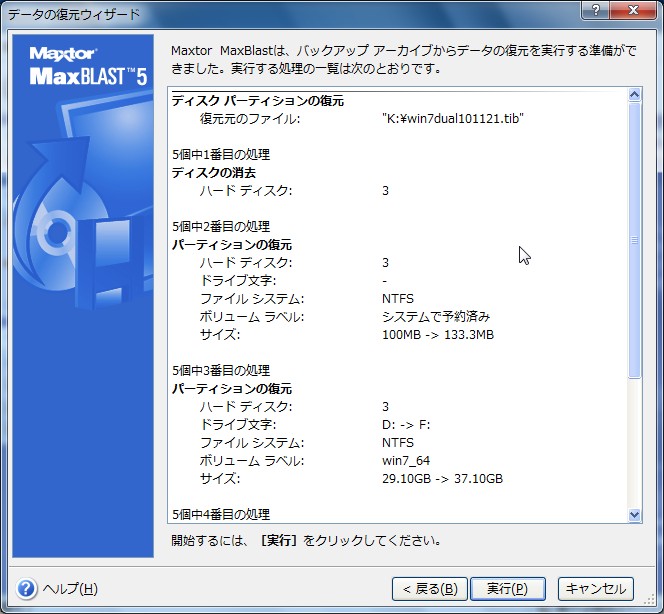The image size is (664, 614).
Task: Open the ヘルプ(H) help link
Action: (x=70, y=589)
